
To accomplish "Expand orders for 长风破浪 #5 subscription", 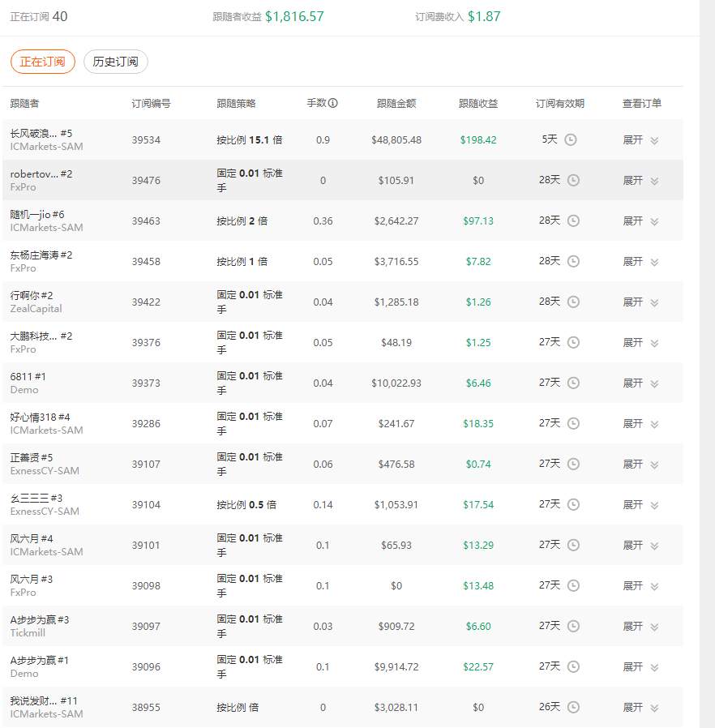I will click(x=640, y=139).
